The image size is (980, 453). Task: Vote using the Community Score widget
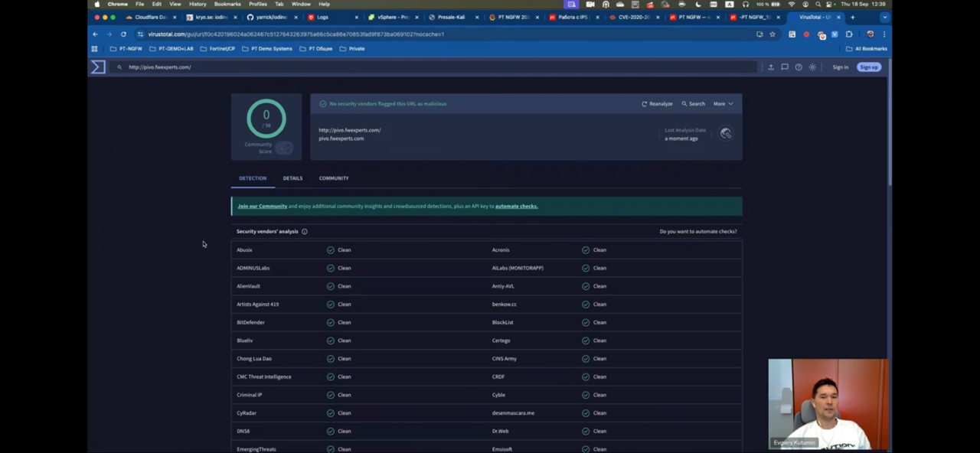point(284,148)
